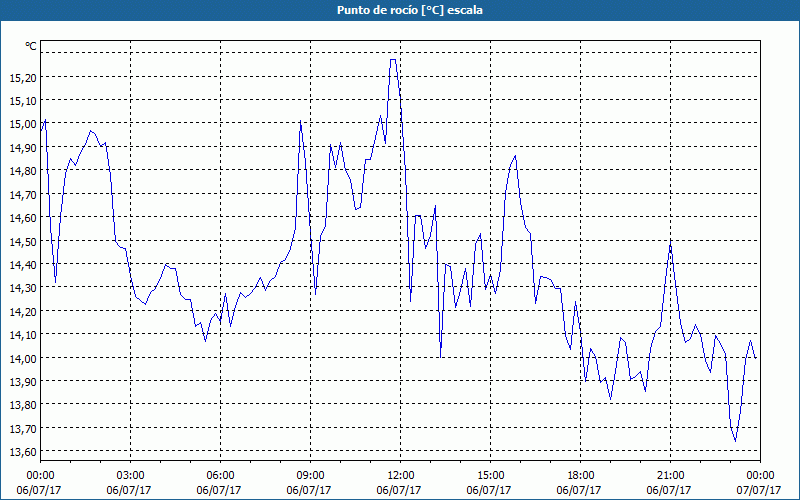
Task: Select the 14,50 y-axis value
Action: [23, 241]
